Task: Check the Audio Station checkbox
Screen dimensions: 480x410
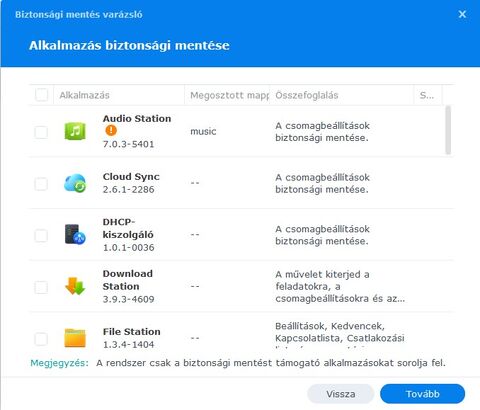Action: coord(41,132)
